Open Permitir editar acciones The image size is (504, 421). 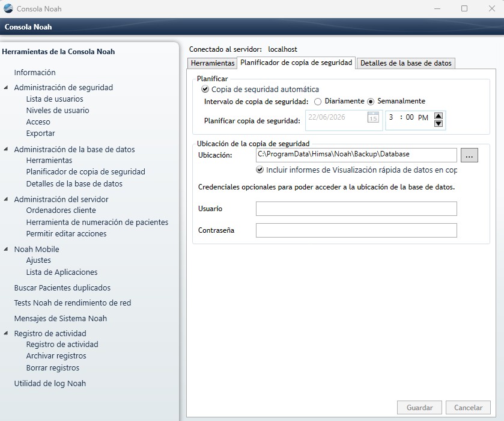(66, 233)
